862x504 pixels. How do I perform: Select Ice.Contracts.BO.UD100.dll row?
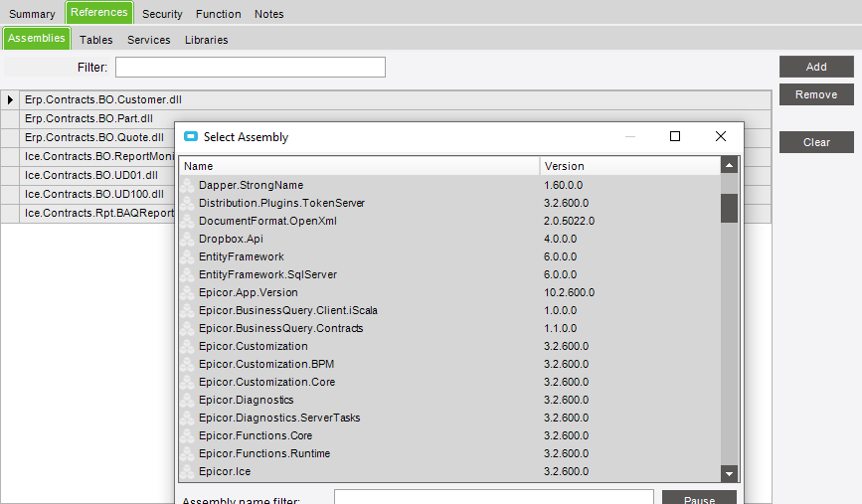pyautogui.click(x=94, y=194)
